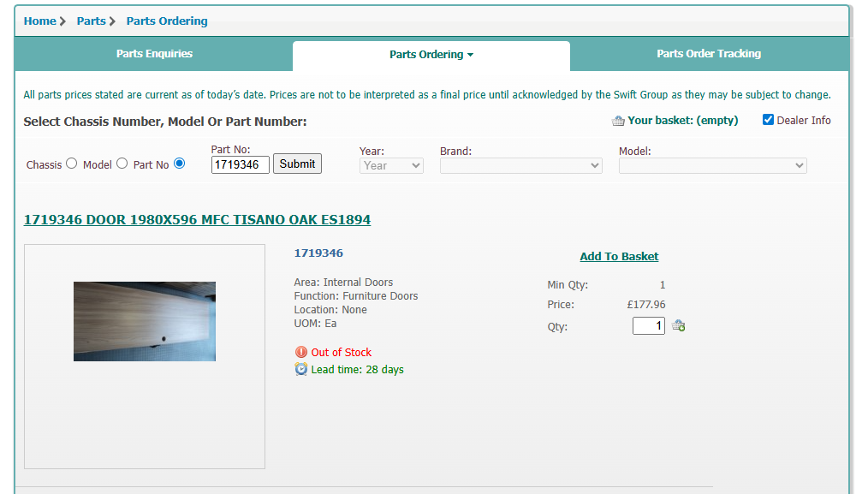Click the add-to-basket icon next to Qty
This screenshot has width=868, height=494.
[678, 325]
